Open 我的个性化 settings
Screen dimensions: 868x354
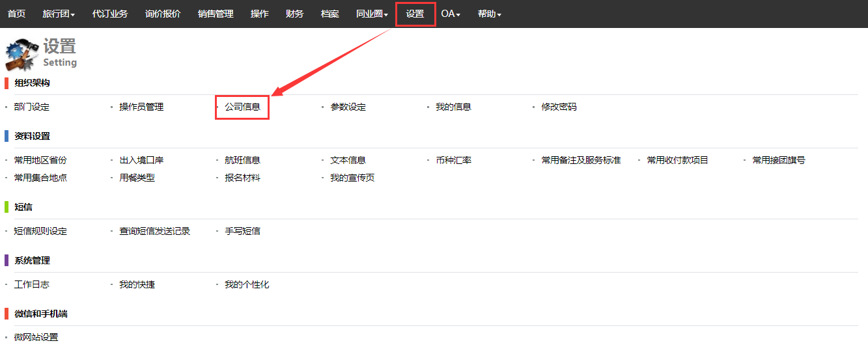pyautogui.click(x=247, y=284)
